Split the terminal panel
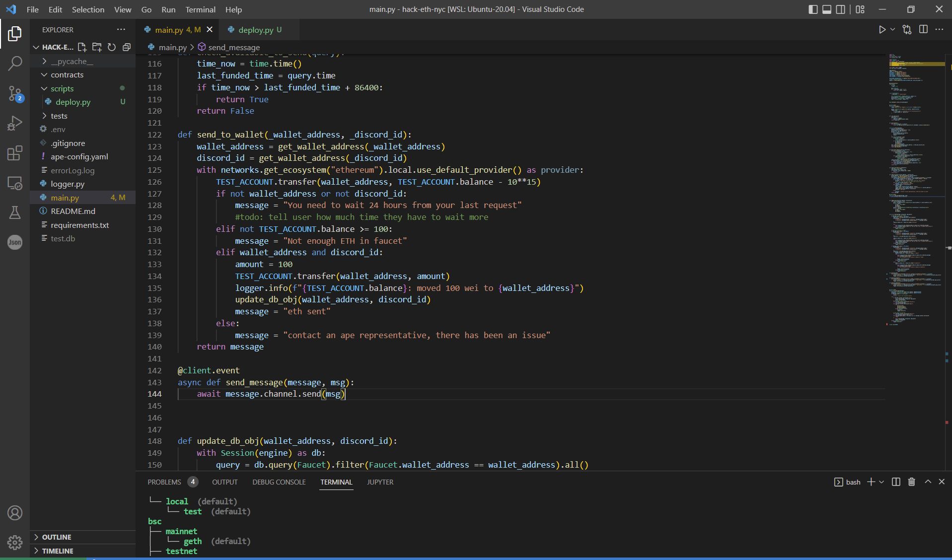 (896, 482)
